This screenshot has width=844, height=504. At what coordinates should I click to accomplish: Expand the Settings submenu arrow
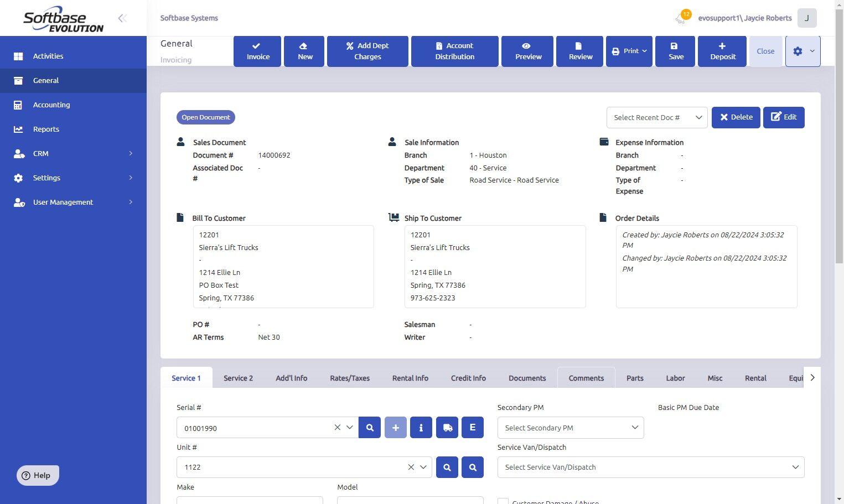131,178
